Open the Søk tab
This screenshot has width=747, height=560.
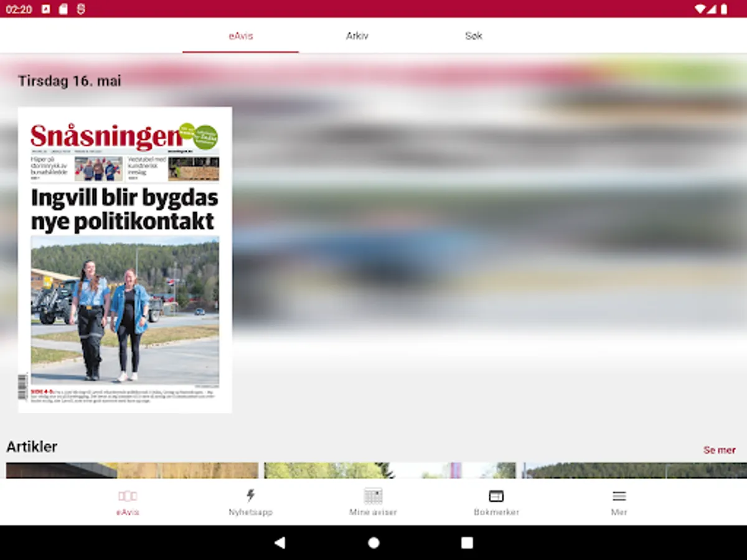(474, 36)
